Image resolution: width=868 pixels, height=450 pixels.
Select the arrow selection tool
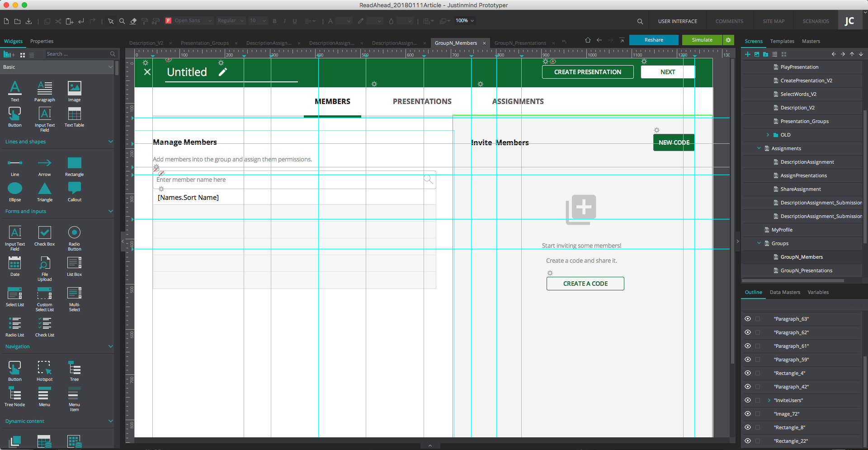pos(111,21)
